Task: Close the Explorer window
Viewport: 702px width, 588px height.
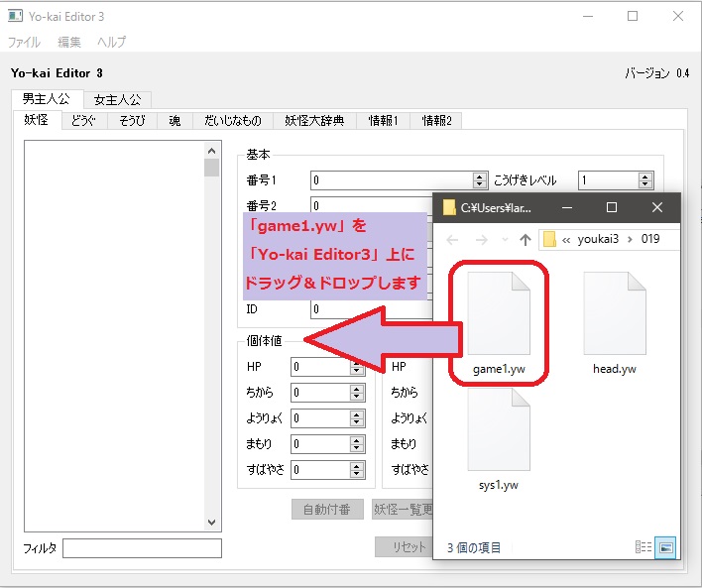Action: coord(656,207)
